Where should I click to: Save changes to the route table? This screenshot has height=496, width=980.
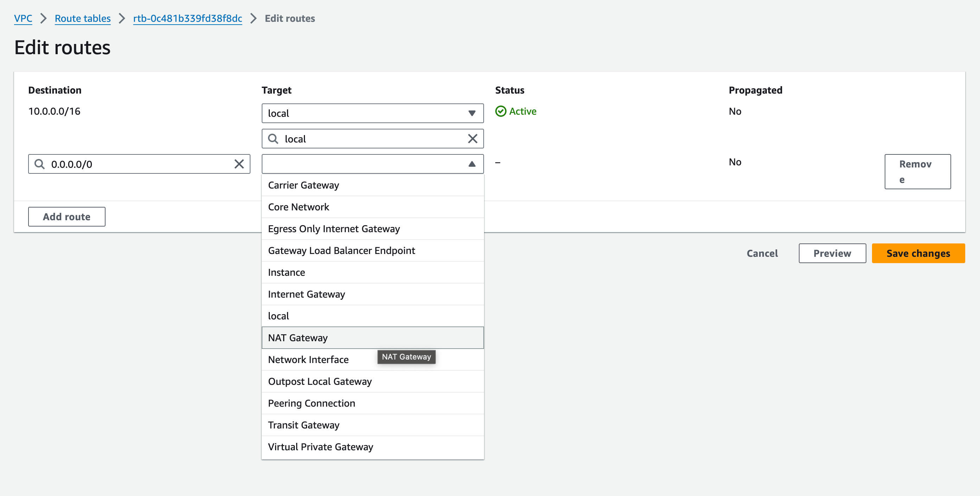coord(918,253)
